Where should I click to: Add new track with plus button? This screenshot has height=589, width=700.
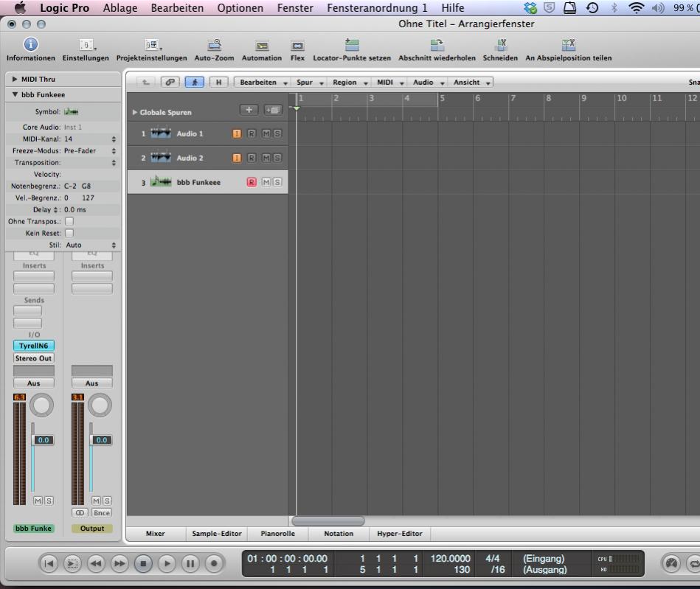point(249,110)
